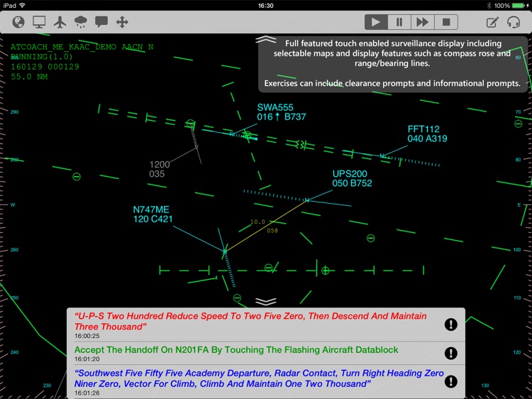Open the globe map selection icon
The width and height of the screenshot is (532, 399).
pyautogui.click(x=18, y=22)
